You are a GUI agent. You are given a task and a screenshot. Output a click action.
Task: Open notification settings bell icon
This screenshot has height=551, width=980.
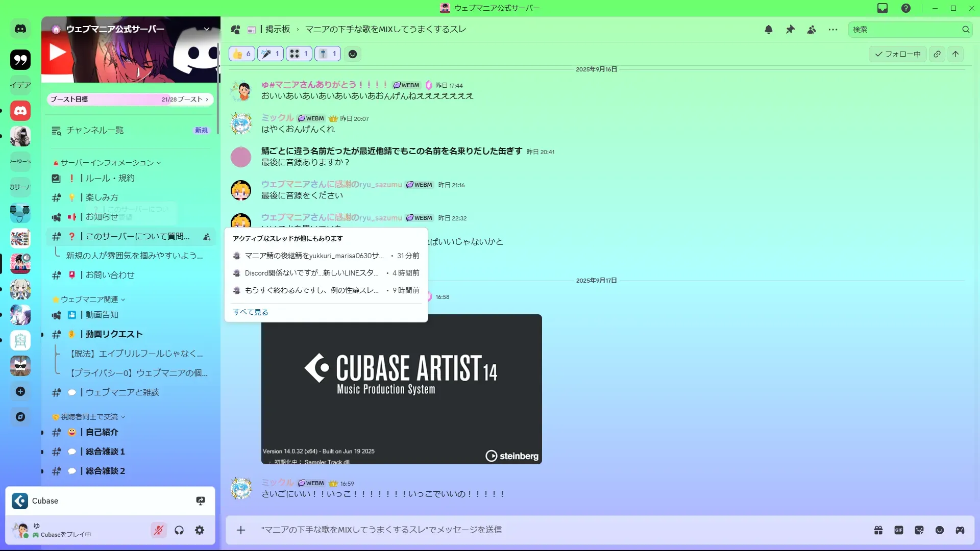768,30
